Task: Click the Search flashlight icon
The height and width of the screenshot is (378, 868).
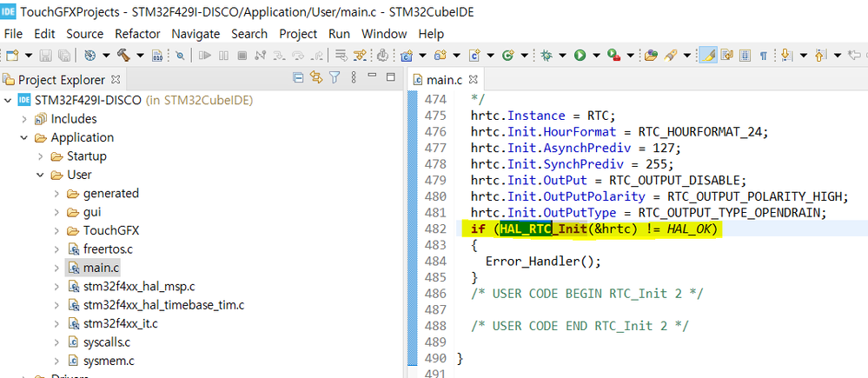Action: tap(671, 56)
